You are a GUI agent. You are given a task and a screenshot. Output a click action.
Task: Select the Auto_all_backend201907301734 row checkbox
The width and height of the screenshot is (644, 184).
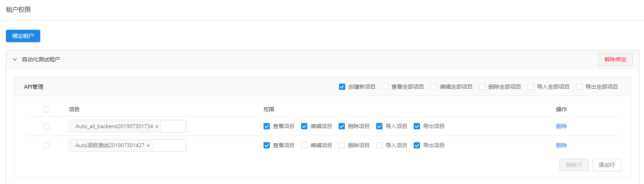(47, 126)
